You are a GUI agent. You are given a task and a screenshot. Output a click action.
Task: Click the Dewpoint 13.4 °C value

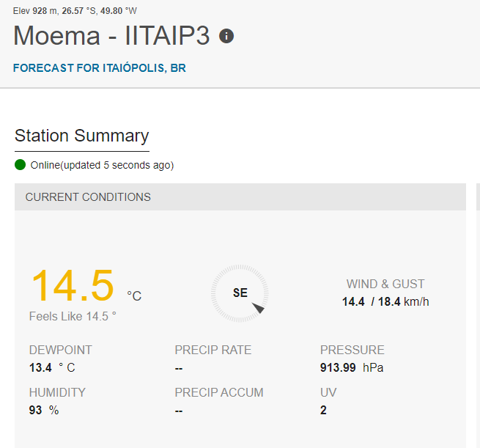click(x=52, y=367)
